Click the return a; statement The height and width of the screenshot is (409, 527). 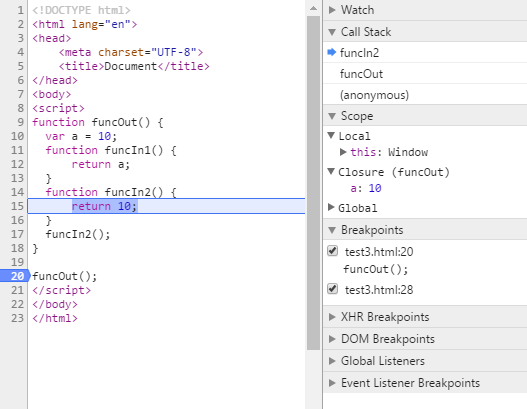(x=100, y=164)
